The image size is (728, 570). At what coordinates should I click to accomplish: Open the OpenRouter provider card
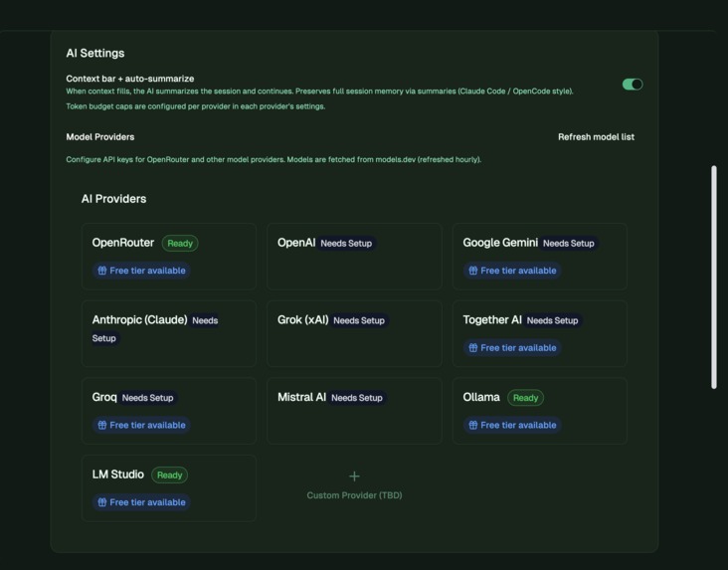(x=169, y=257)
